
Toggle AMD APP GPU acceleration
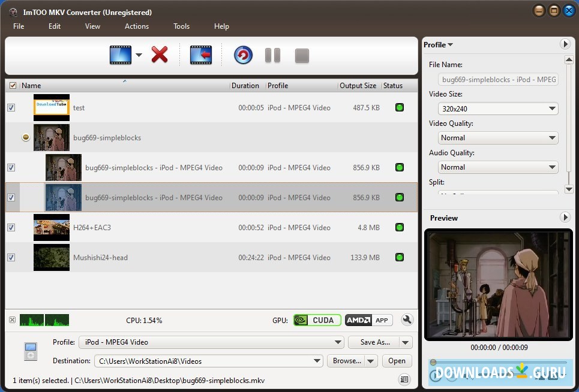coord(368,320)
